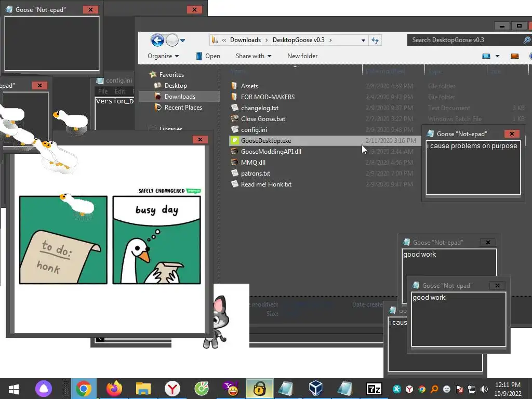Expand the arrow after the Downloads breadcrumb
Screen dimensions: 532x399
[267, 40]
